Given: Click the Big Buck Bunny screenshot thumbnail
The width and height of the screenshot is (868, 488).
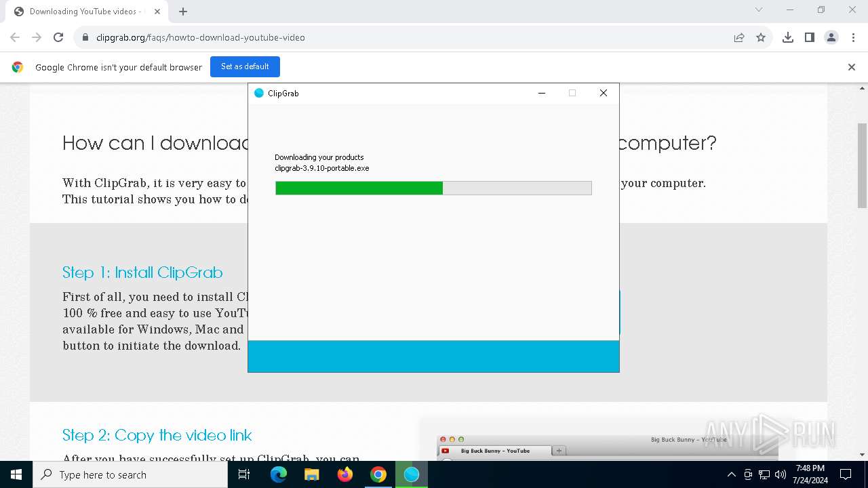Looking at the screenshot, I should click(607, 447).
